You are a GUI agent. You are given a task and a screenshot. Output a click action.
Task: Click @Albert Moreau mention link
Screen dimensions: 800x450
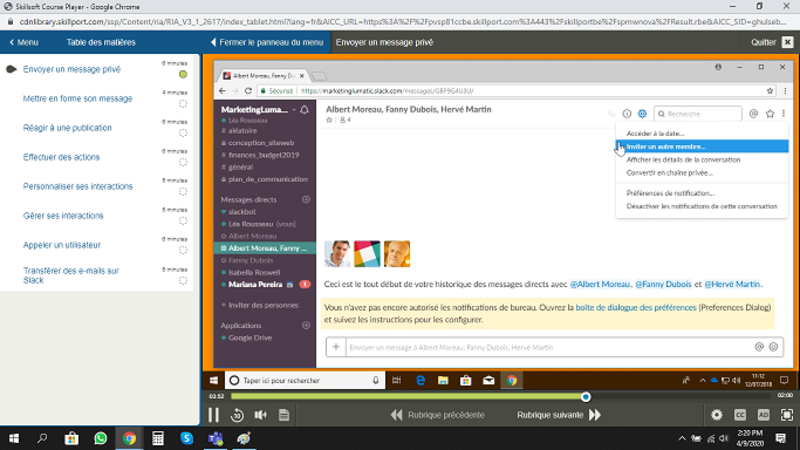[x=600, y=284]
